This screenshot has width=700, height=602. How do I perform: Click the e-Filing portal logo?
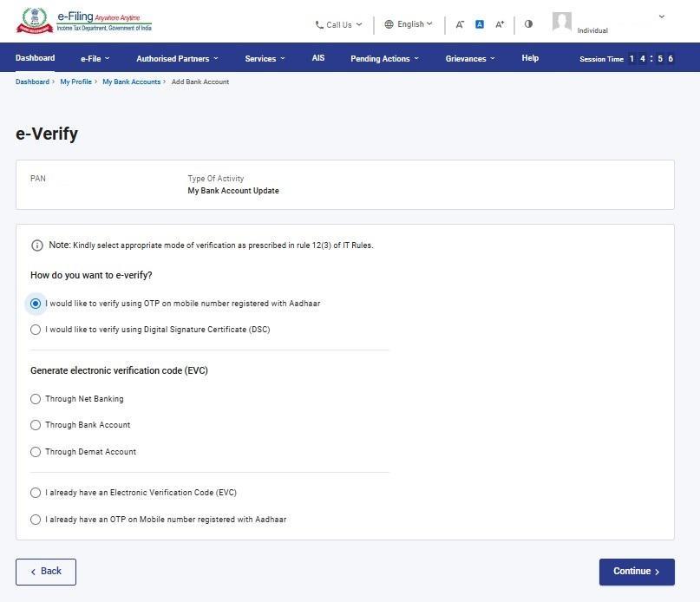(x=83, y=22)
